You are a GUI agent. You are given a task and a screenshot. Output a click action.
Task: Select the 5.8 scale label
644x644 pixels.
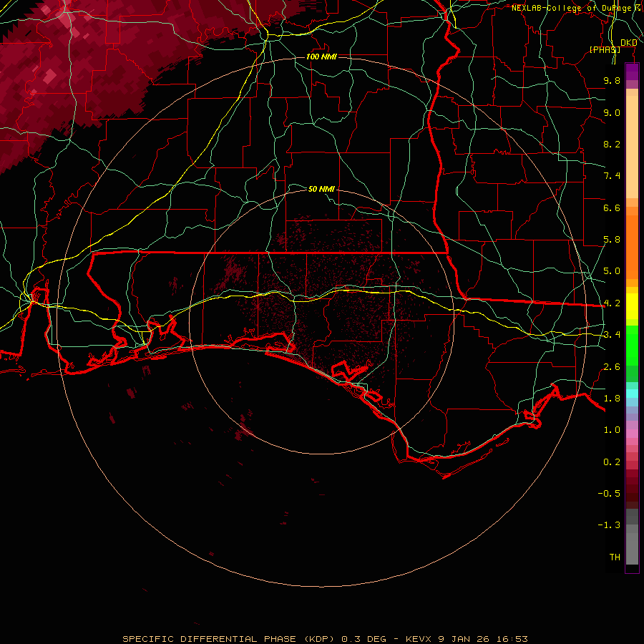tap(612, 240)
